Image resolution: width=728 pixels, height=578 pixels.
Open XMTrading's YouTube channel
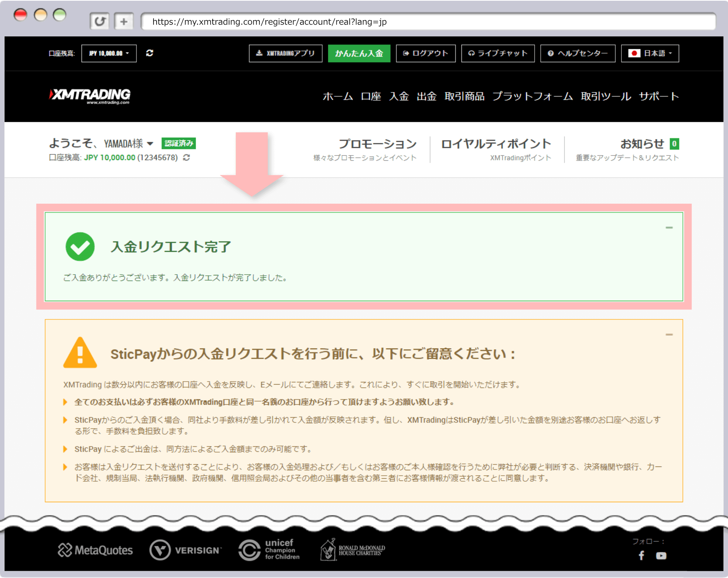661,556
